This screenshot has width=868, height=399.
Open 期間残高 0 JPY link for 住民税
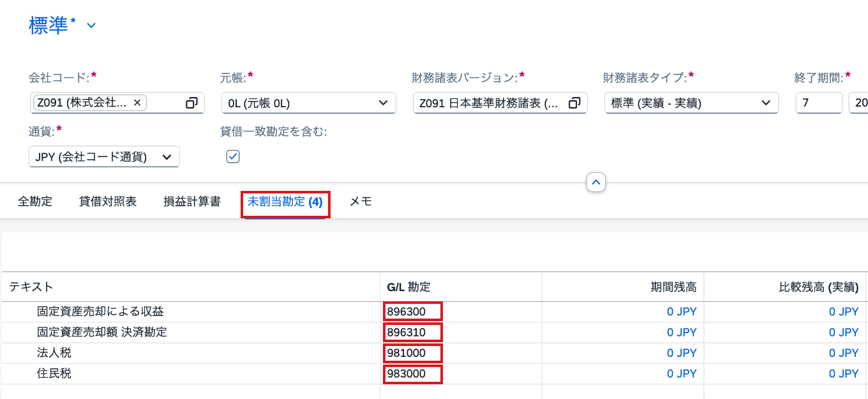click(682, 373)
